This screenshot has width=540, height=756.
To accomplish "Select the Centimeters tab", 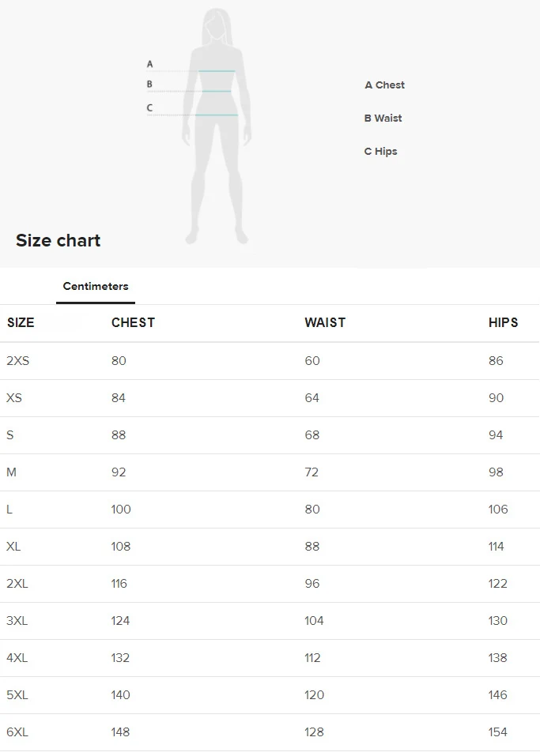I will click(x=96, y=287).
